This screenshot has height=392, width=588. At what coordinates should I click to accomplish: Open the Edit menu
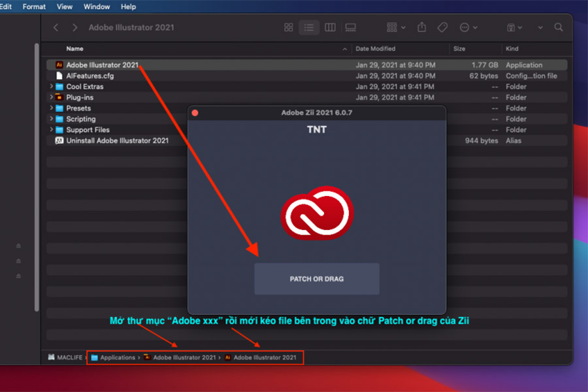(6, 7)
